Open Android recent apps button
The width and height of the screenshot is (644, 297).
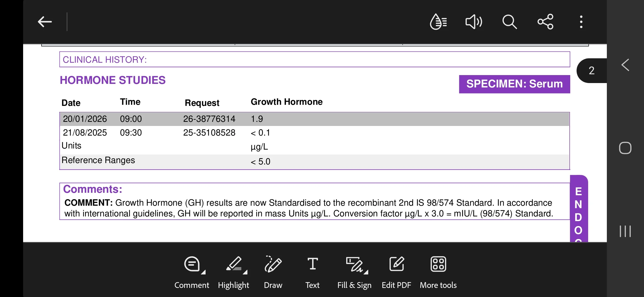625,231
